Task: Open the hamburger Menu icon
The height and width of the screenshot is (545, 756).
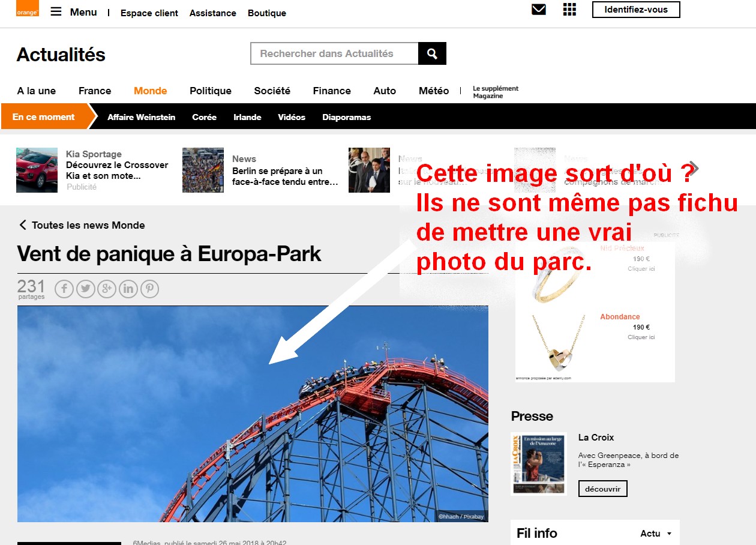Action: click(x=56, y=11)
